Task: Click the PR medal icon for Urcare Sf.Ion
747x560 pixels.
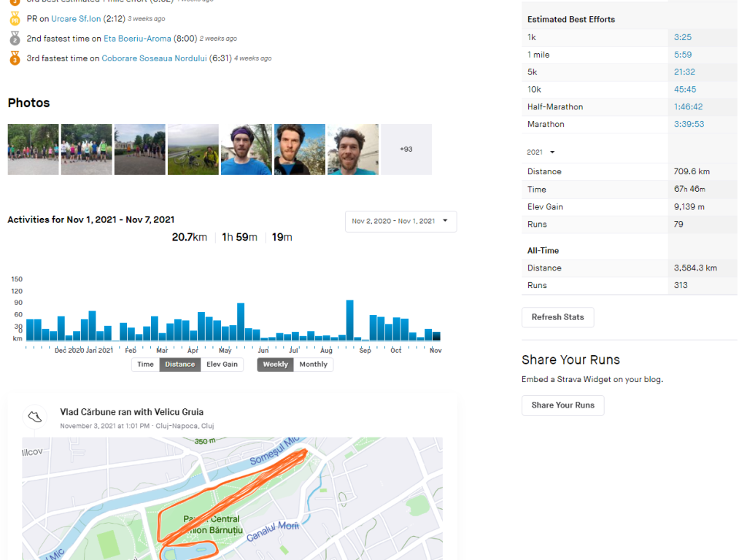Action: click(x=15, y=18)
